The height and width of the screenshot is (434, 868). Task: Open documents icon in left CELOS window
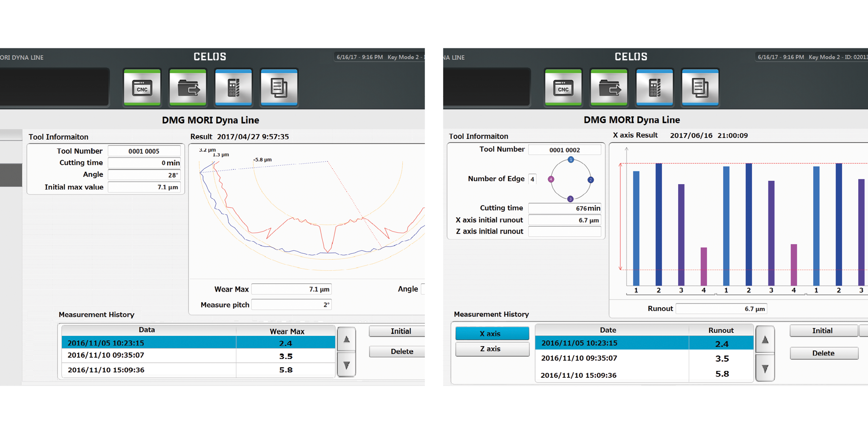pyautogui.click(x=279, y=88)
